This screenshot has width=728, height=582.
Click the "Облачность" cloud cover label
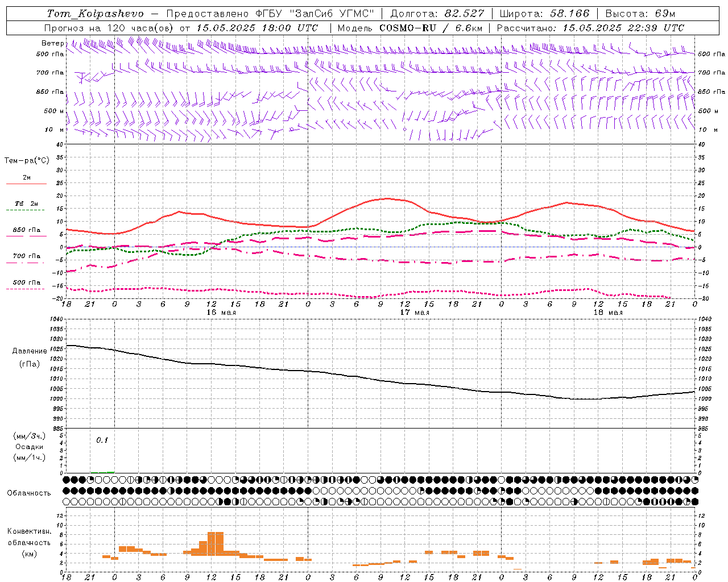pos(28,493)
